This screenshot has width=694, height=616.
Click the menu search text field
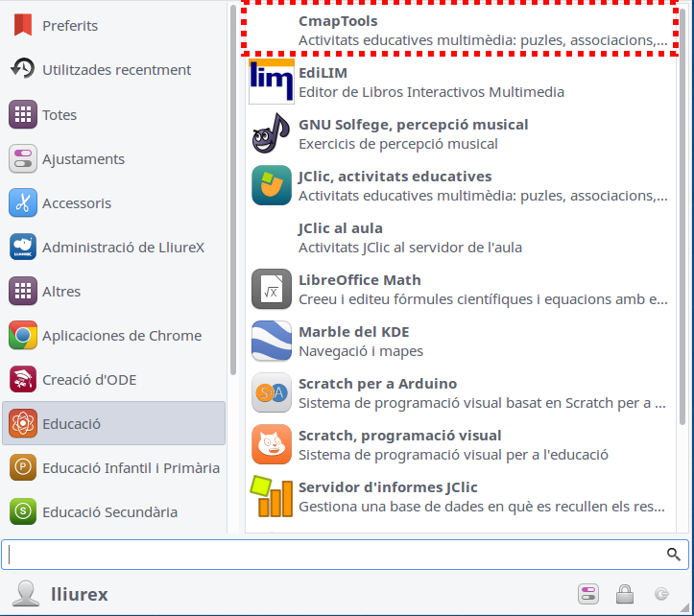pyautogui.click(x=345, y=555)
